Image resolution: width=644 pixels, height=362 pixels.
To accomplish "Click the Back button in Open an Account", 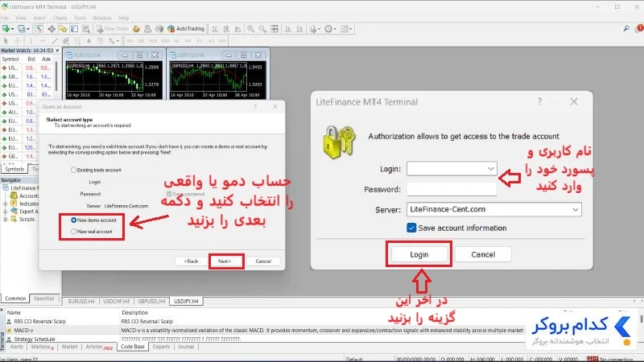I will [191, 261].
